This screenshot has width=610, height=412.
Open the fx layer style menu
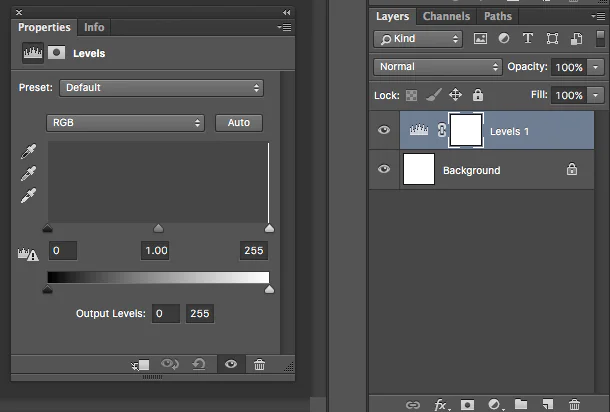point(442,405)
